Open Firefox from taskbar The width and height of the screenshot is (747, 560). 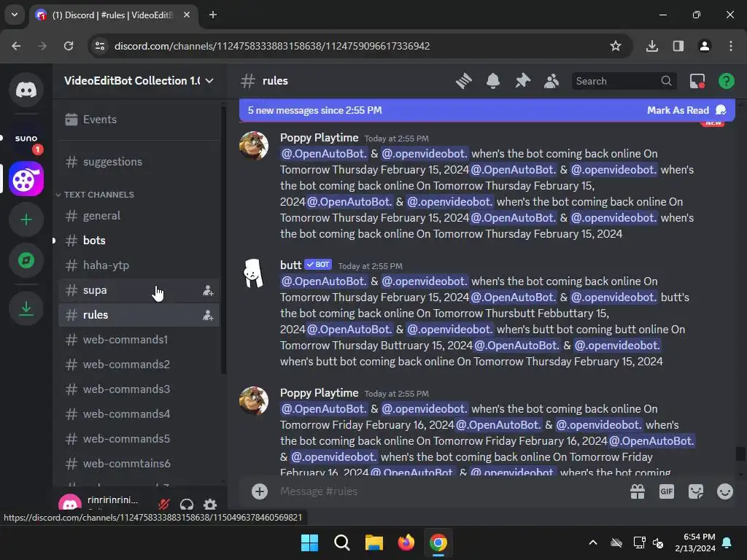pyautogui.click(x=406, y=542)
